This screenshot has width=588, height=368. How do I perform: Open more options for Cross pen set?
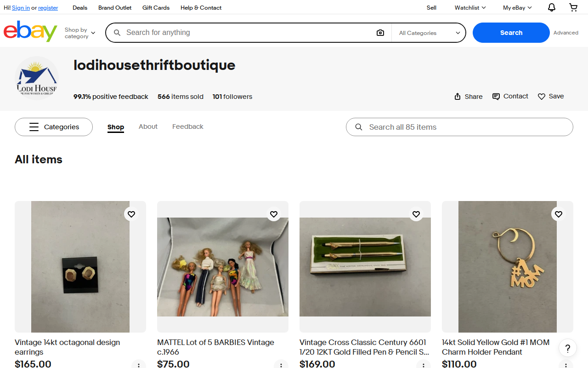tap(424, 365)
